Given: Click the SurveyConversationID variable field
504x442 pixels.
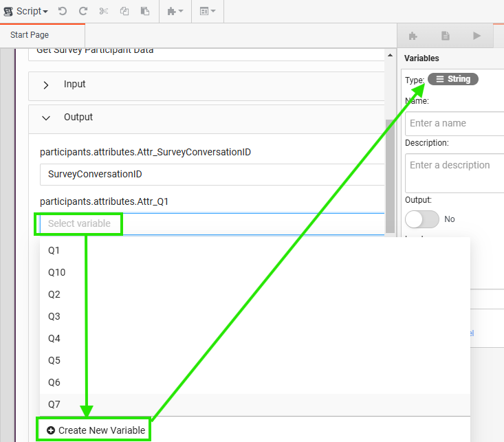Looking at the screenshot, I should point(212,174).
